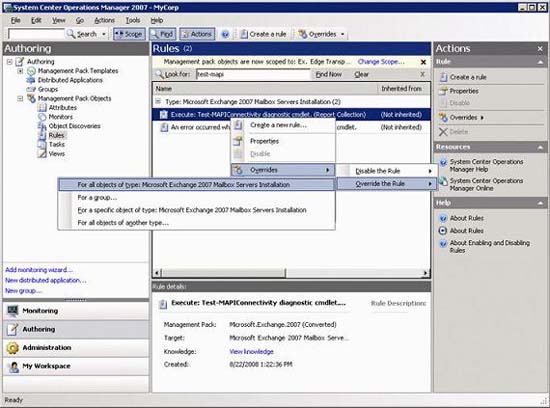The image size is (550, 408).
Task: Open the View menu
Action: coord(59,20)
